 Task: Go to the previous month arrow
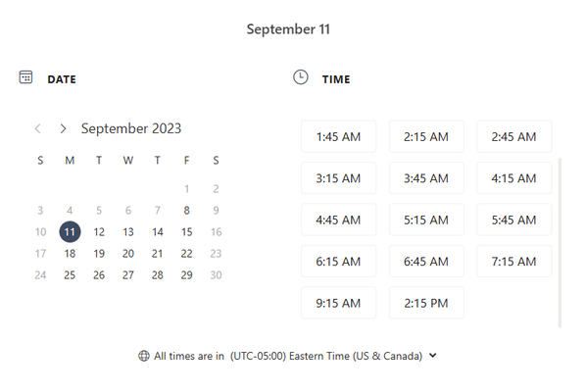pyautogui.click(x=38, y=129)
